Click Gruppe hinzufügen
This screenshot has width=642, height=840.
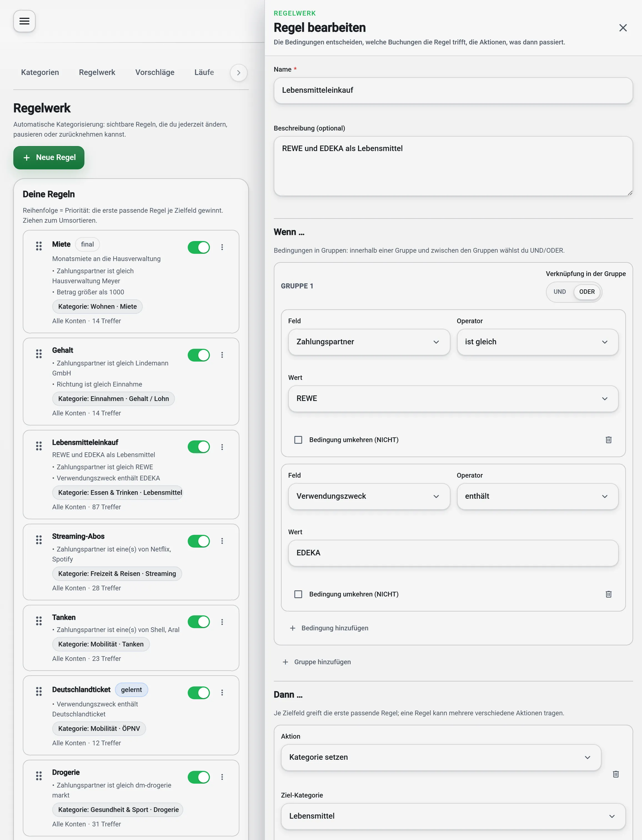coord(317,662)
